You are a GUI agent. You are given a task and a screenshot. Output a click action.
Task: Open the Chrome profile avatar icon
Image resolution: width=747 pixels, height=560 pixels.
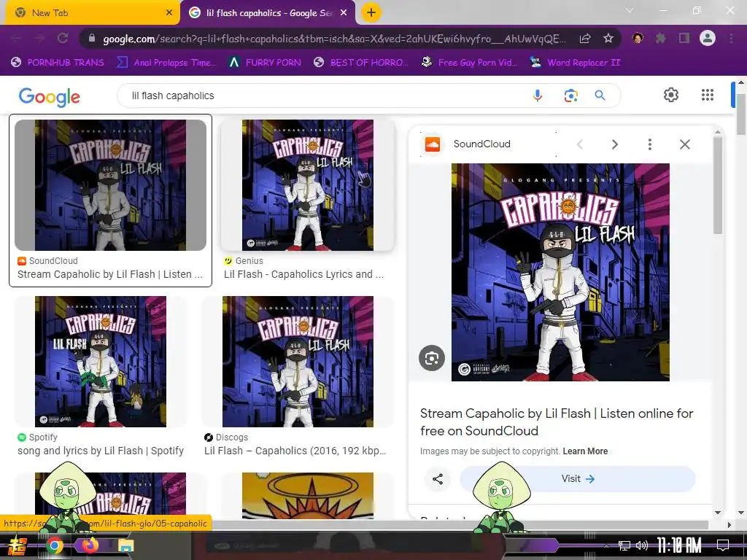pyautogui.click(x=708, y=38)
